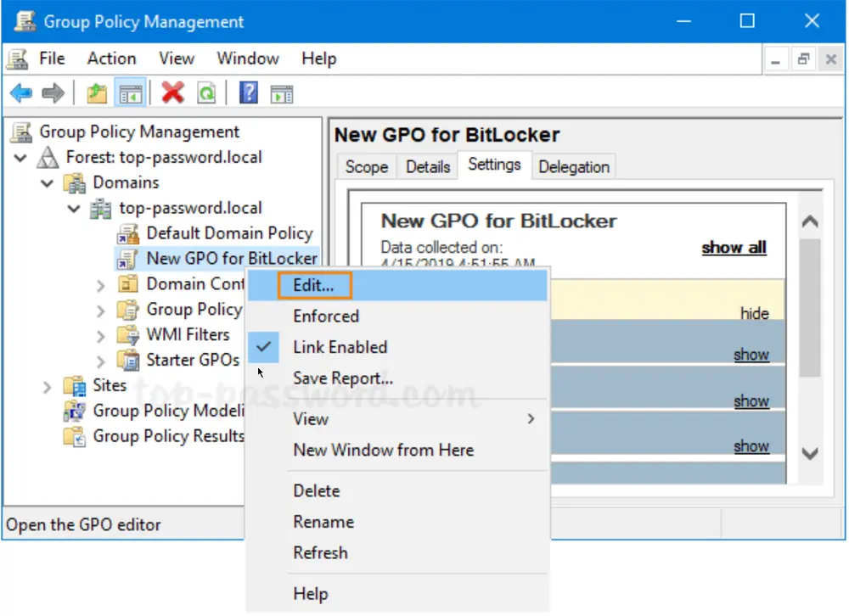Viewport: 849px width, 616px height.
Task: Switch to the Delegation tab
Action: [x=574, y=166]
